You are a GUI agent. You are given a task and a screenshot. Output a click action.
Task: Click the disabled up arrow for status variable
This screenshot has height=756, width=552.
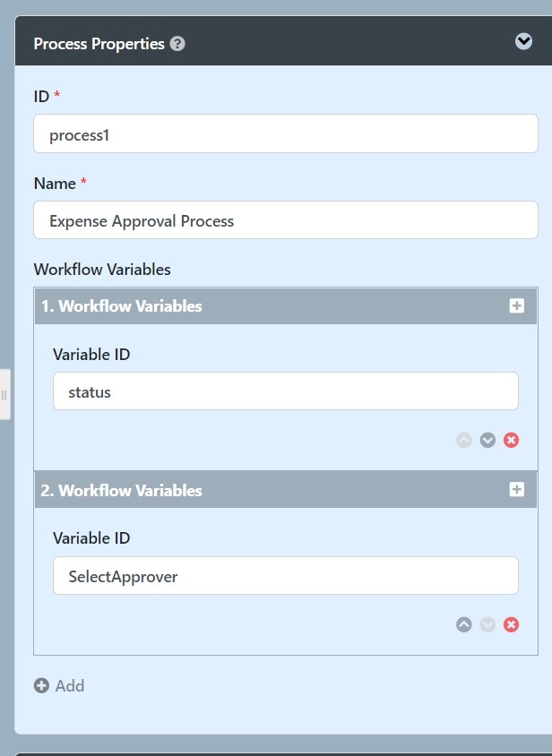click(x=463, y=440)
